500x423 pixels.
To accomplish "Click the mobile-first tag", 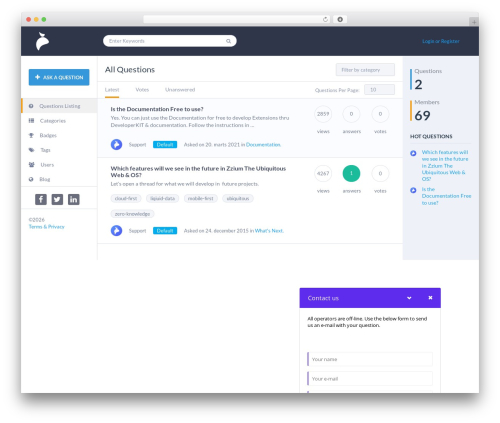I will (x=201, y=198).
